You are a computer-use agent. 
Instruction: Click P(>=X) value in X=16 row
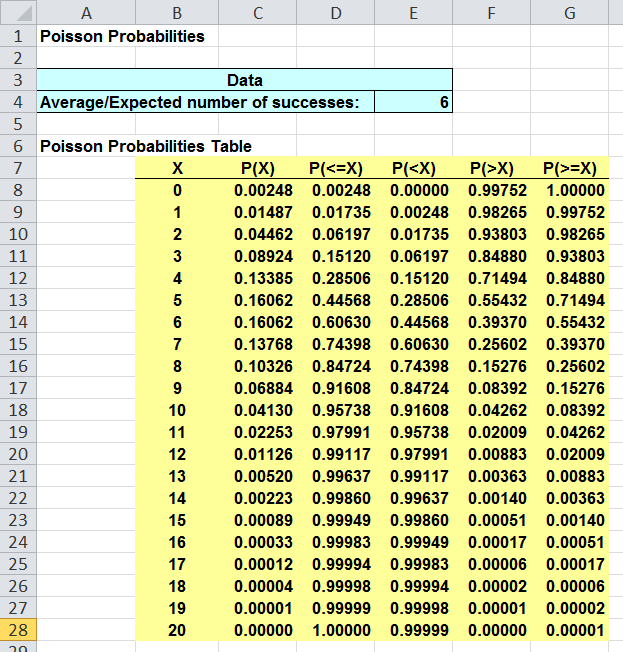570,542
